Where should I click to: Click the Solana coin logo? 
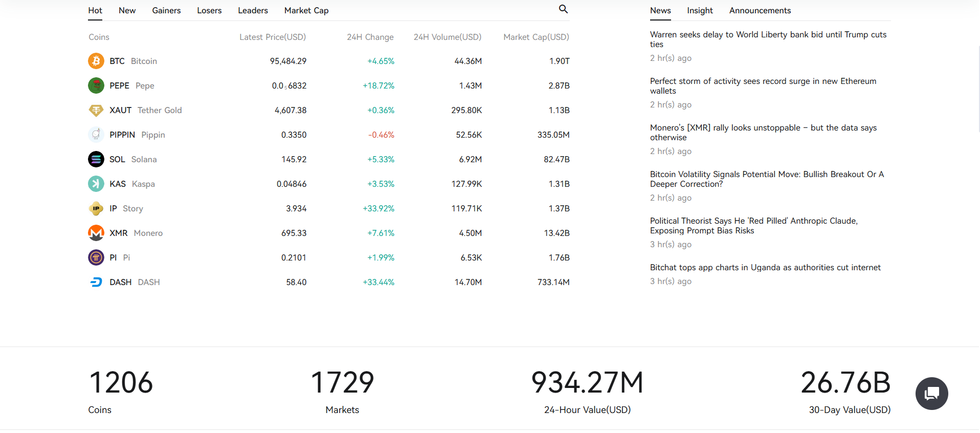[x=96, y=159]
